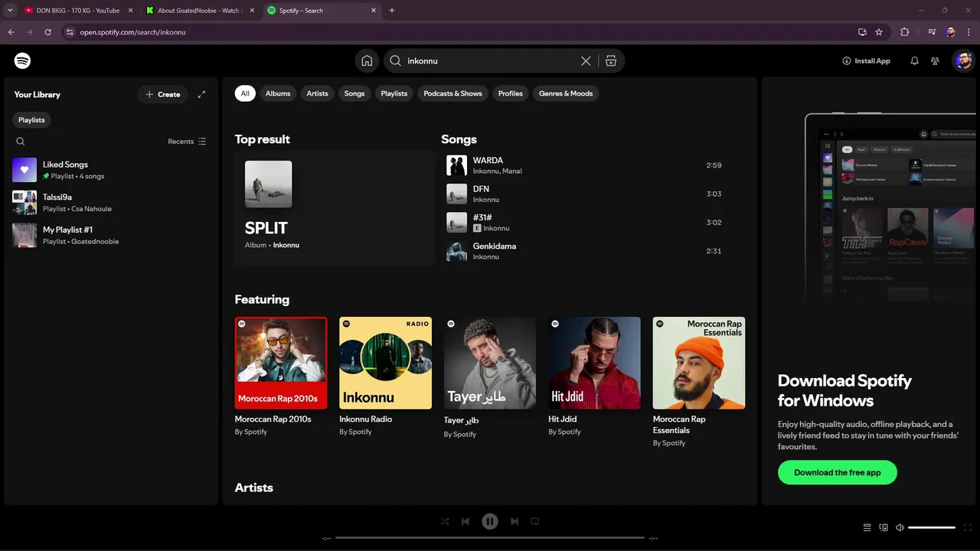
Task: Go back in browser history
Action: [11, 32]
